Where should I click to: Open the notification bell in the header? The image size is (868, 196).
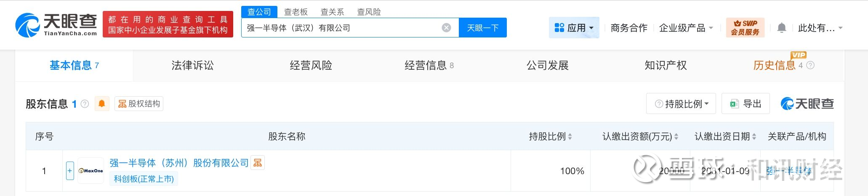781,28
